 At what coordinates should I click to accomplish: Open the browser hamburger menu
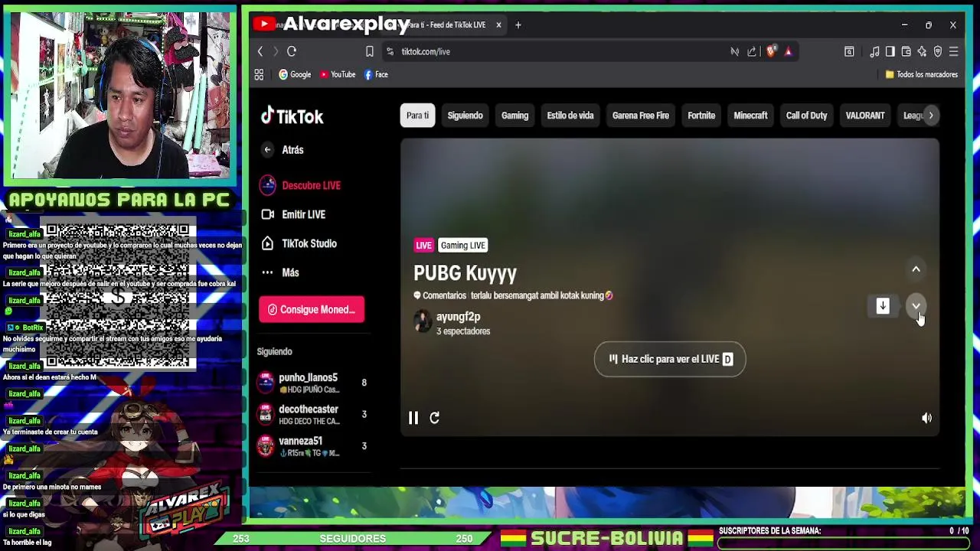[x=954, y=51]
